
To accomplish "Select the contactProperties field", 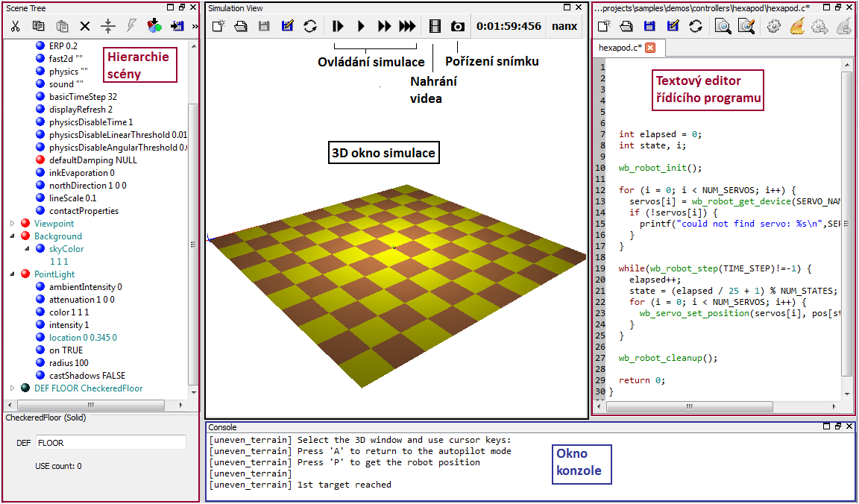I will [x=84, y=211].
